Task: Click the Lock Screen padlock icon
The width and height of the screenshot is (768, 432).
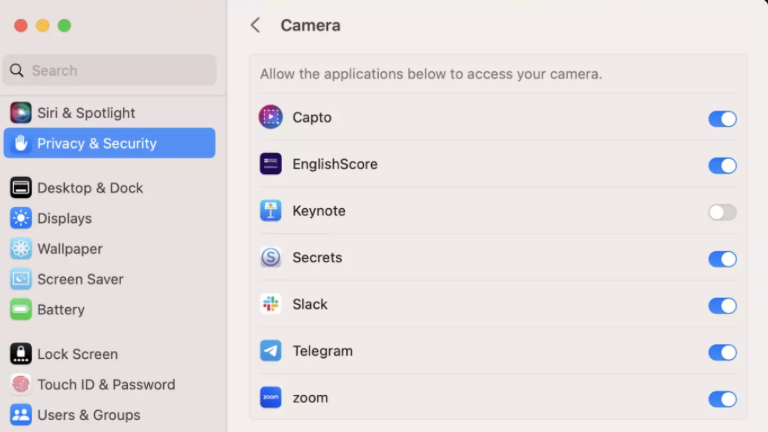Action: point(21,354)
